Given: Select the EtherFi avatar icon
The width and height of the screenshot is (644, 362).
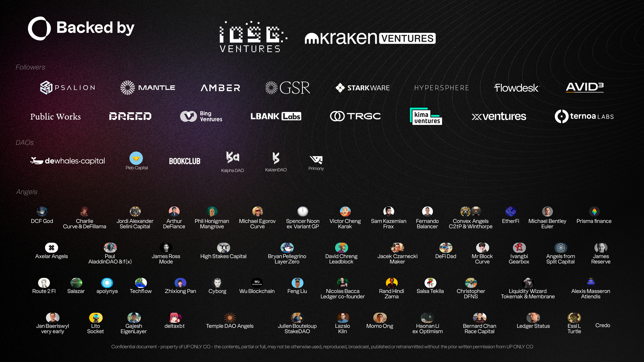Looking at the screenshot, I should point(510,211).
